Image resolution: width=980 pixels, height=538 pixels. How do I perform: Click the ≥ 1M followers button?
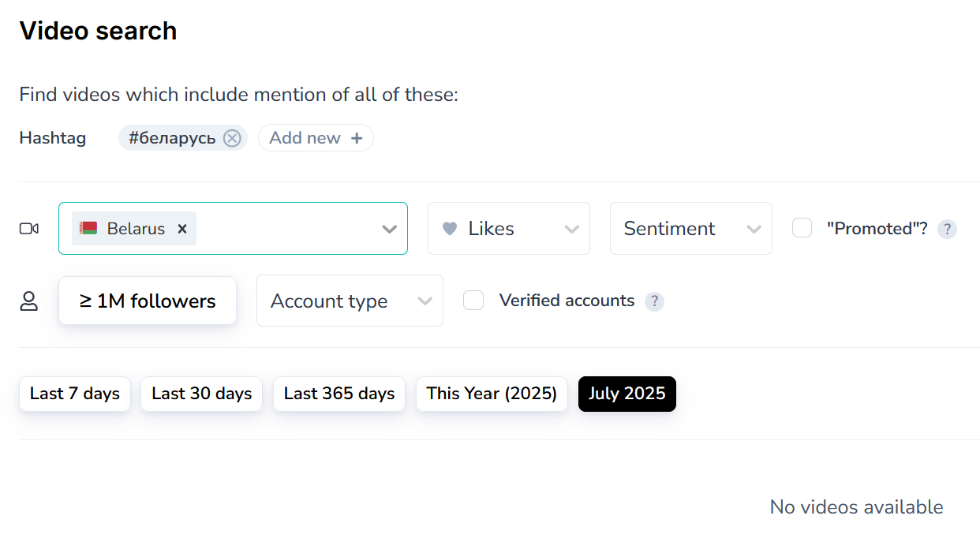(x=148, y=301)
